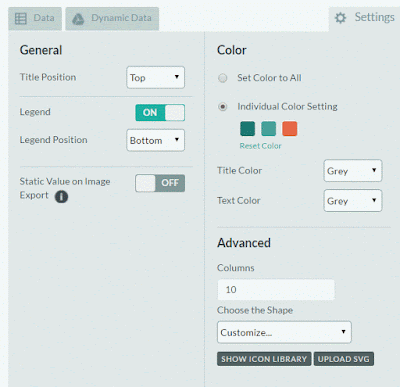This screenshot has height=387, width=400.
Task: Select Individual Color Setting radio button
Action: click(222, 107)
